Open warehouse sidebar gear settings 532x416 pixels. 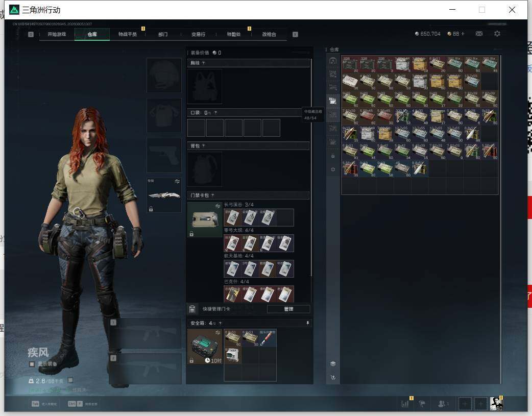pos(333,169)
